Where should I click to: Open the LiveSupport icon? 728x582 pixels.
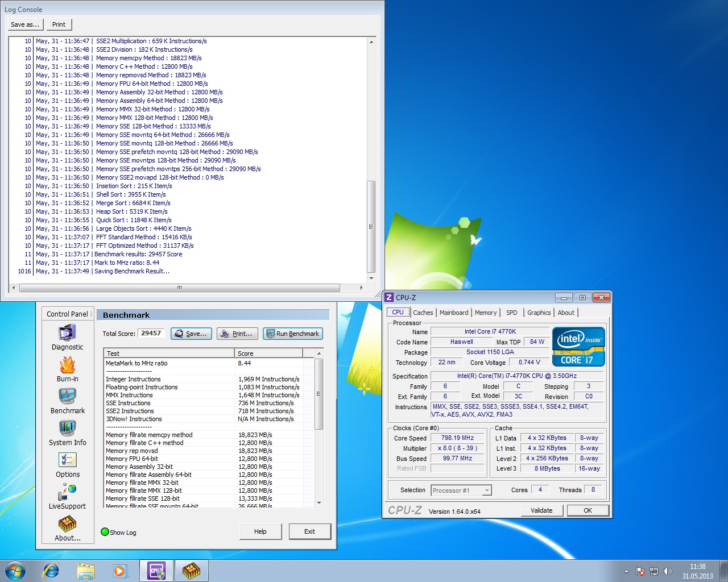(x=67, y=492)
